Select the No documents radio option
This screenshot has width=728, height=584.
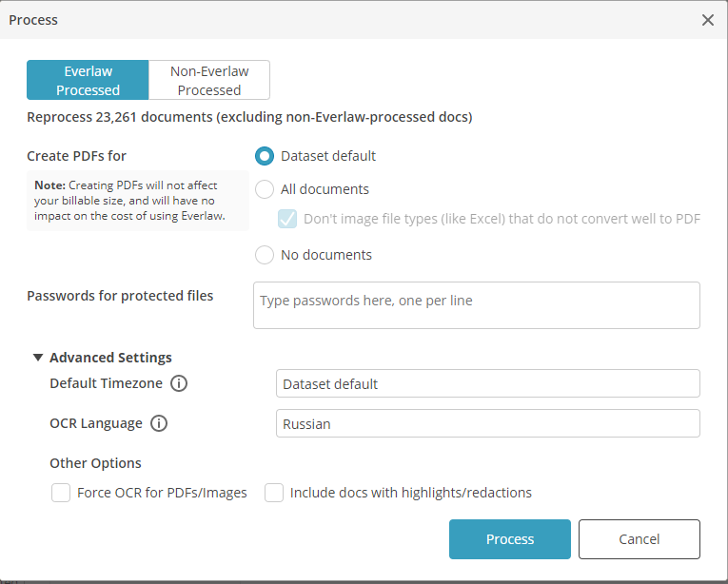(x=265, y=255)
